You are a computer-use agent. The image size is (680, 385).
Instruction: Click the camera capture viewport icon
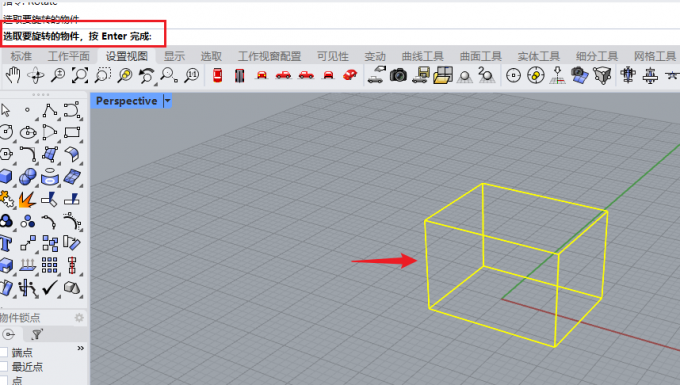pyautogui.click(x=398, y=75)
